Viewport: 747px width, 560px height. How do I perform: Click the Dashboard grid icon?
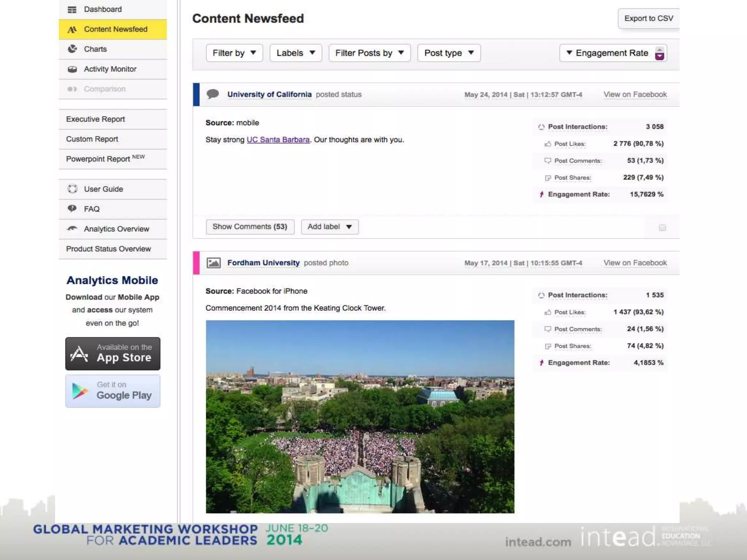(x=72, y=9)
